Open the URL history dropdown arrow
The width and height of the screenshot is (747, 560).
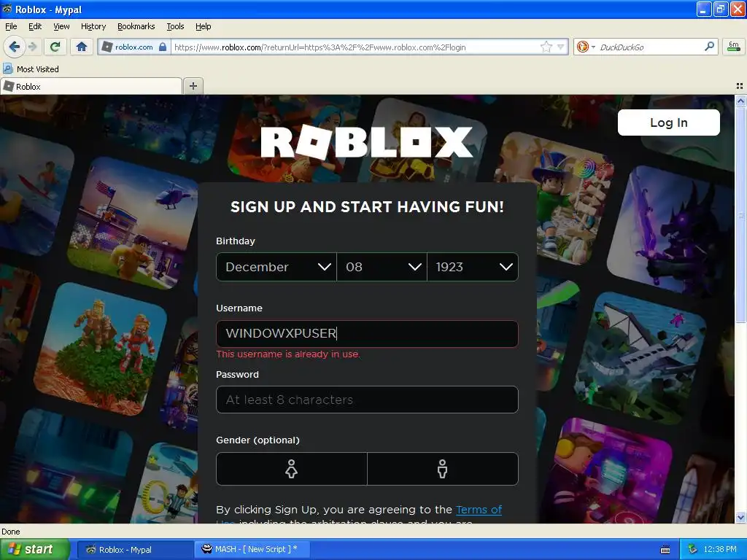pyautogui.click(x=561, y=47)
